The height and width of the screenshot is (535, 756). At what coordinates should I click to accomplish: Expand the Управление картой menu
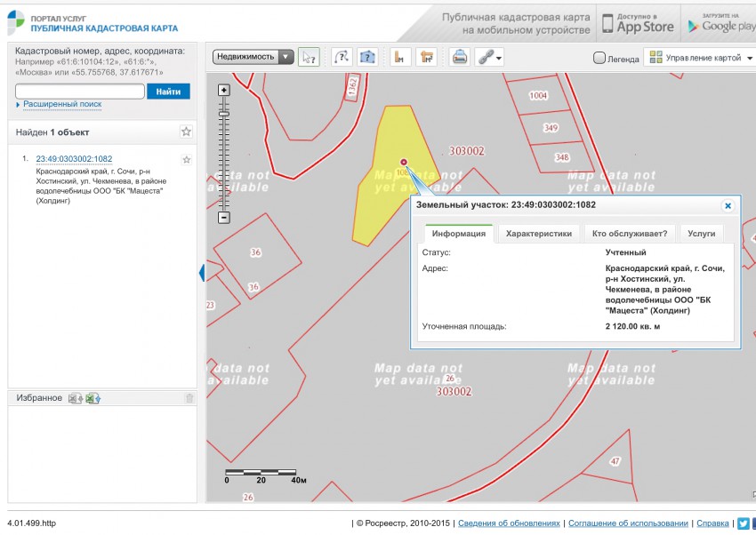pyautogui.click(x=701, y=58)
